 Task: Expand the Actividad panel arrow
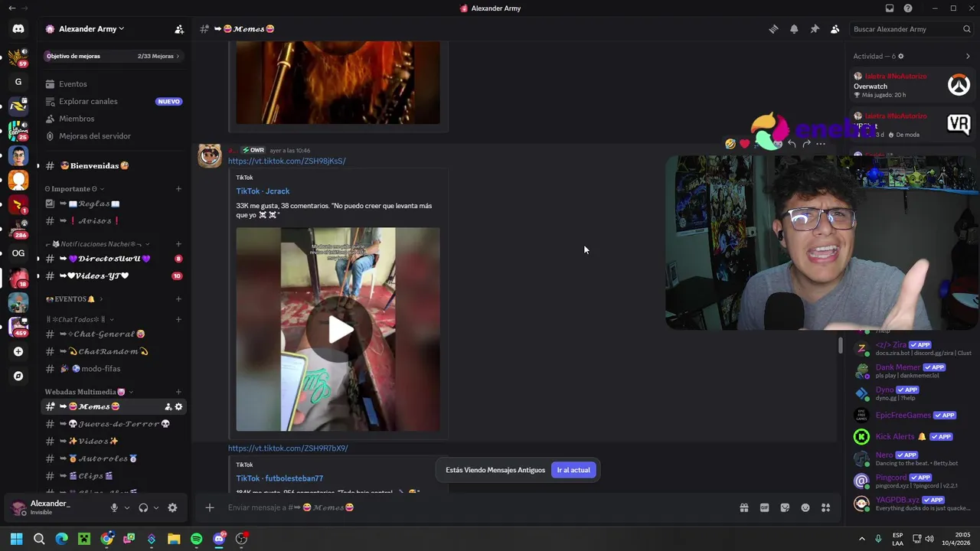(x=968, y=56)
